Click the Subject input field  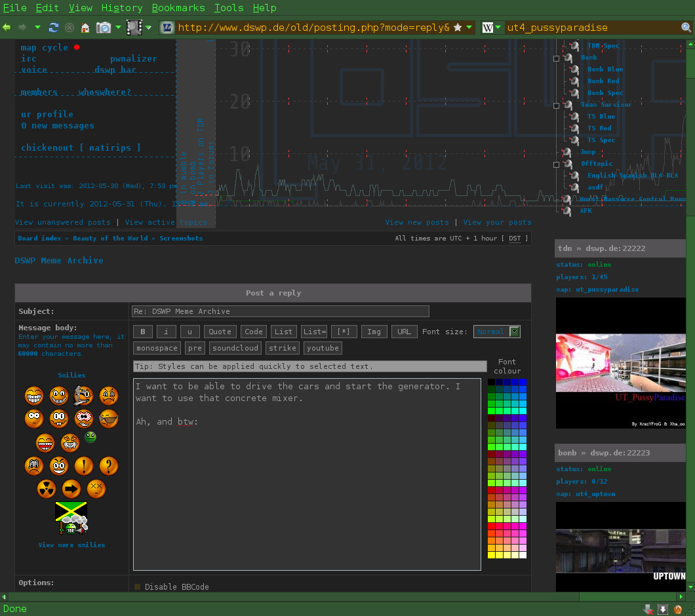[281, 311]
